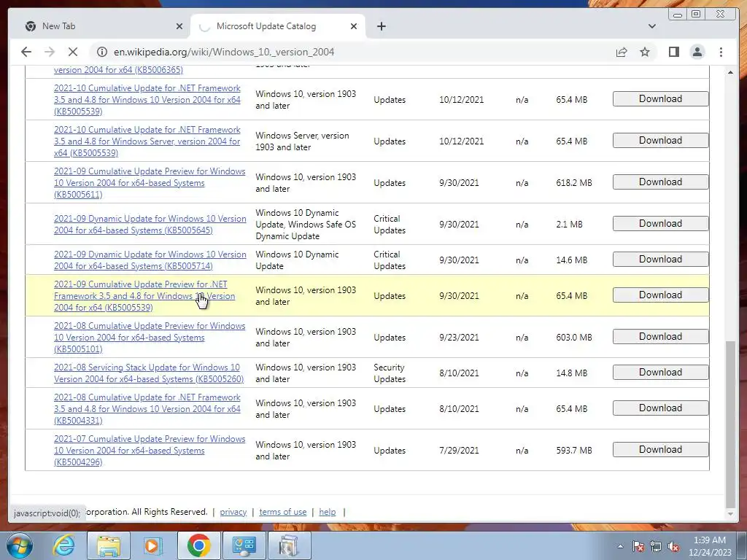Screen dimensions: 747x560
Task: Open KB5005260 servicing stack update link
Action: (x=149, y=373)
